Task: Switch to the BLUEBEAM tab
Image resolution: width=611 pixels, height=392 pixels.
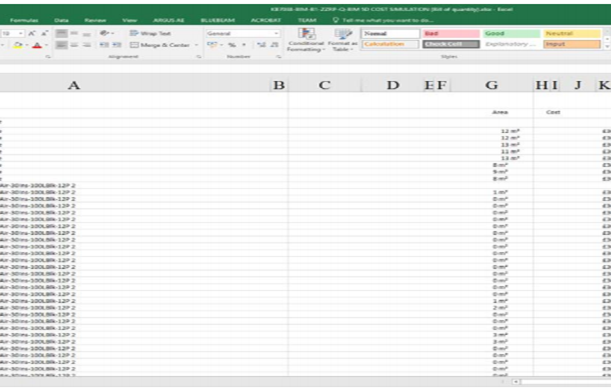Action: click(x=217, y=20)
